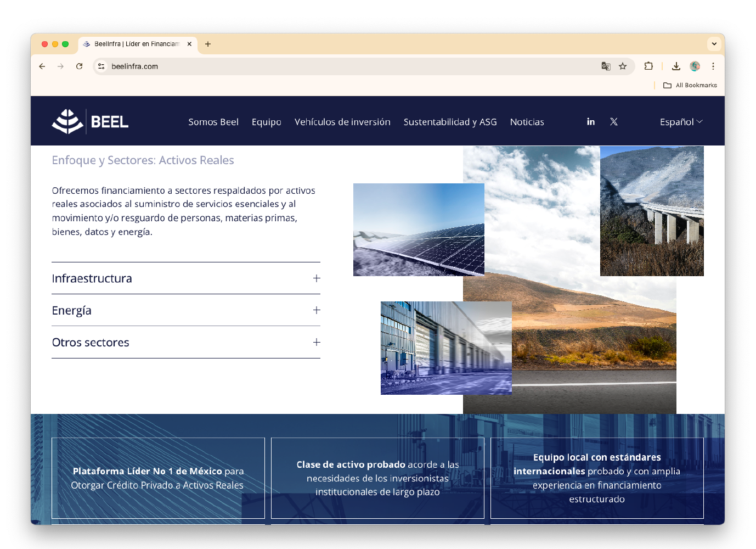Click the warehouse building image
This screenshot has width=756, height=549.
(x=446, y=348)
